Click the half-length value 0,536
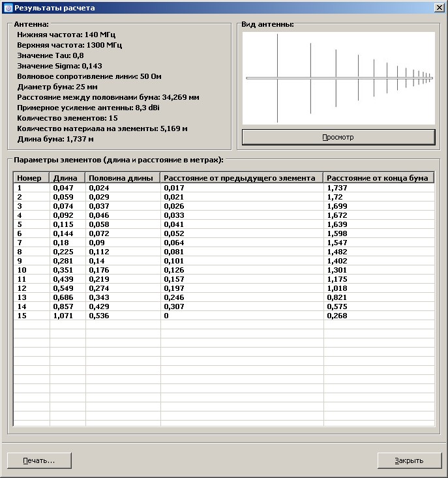The height and width of the screenshot is (478, 448). point(98,316)
